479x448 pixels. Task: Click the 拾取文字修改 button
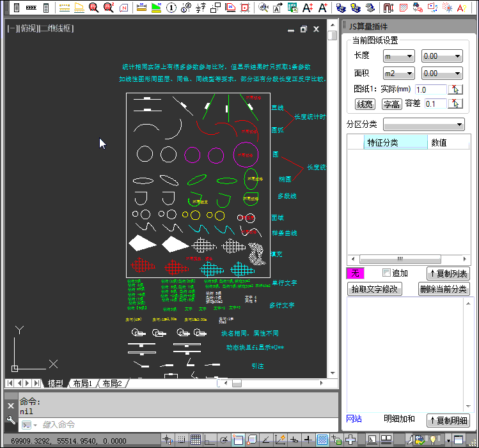375,289
